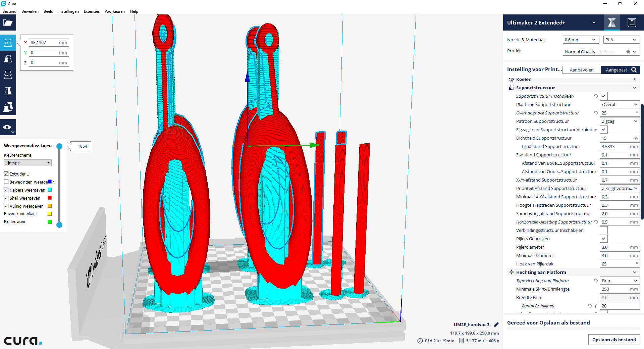
Task: Reset Horizontale Uitzetting Supportstructuur with its revert icon
Action: click(595, 222)
